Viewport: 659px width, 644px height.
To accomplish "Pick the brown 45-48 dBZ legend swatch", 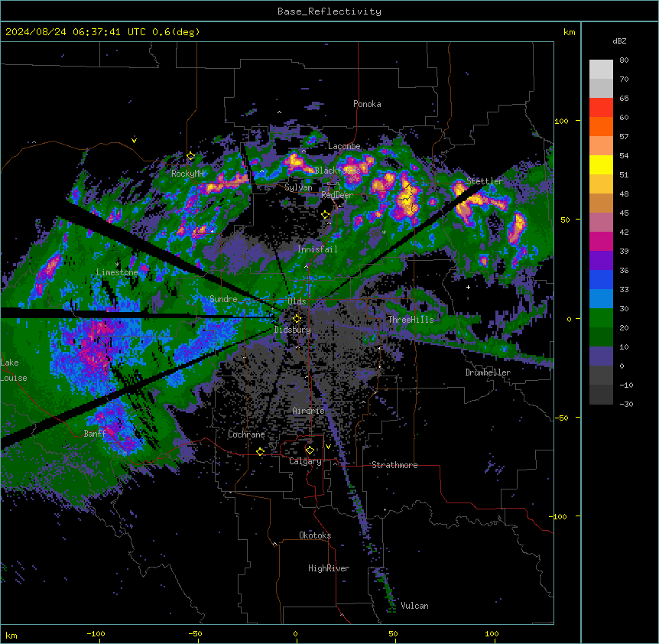I will pyautogui.click(x=601, y=203).
